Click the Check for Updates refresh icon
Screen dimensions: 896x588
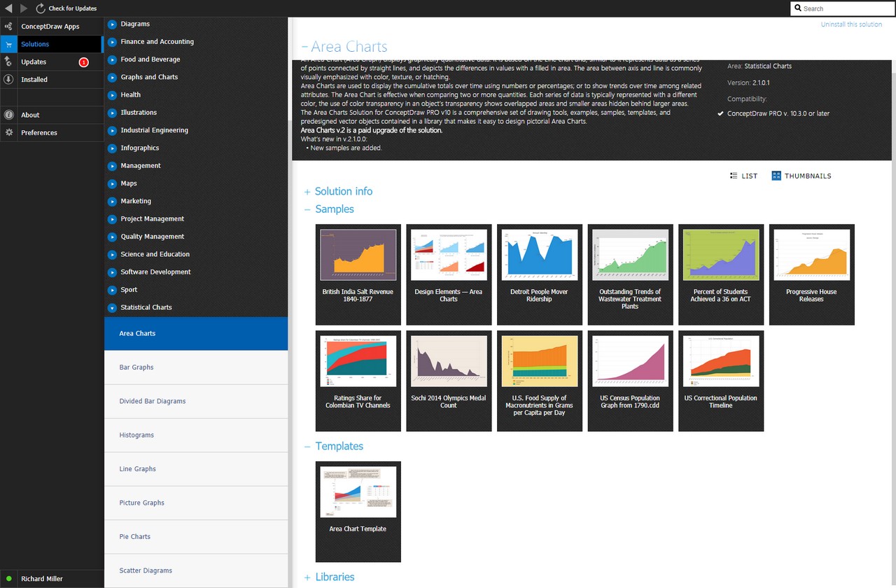pos(41,8)
